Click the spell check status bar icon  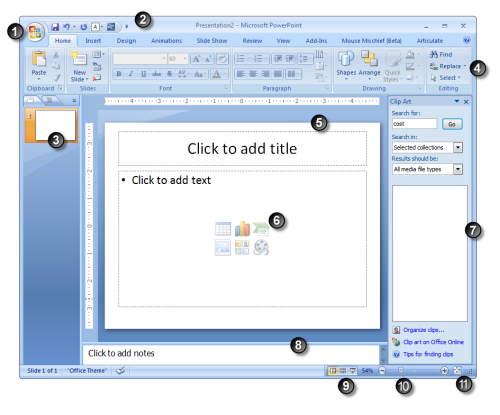[121, 371]
